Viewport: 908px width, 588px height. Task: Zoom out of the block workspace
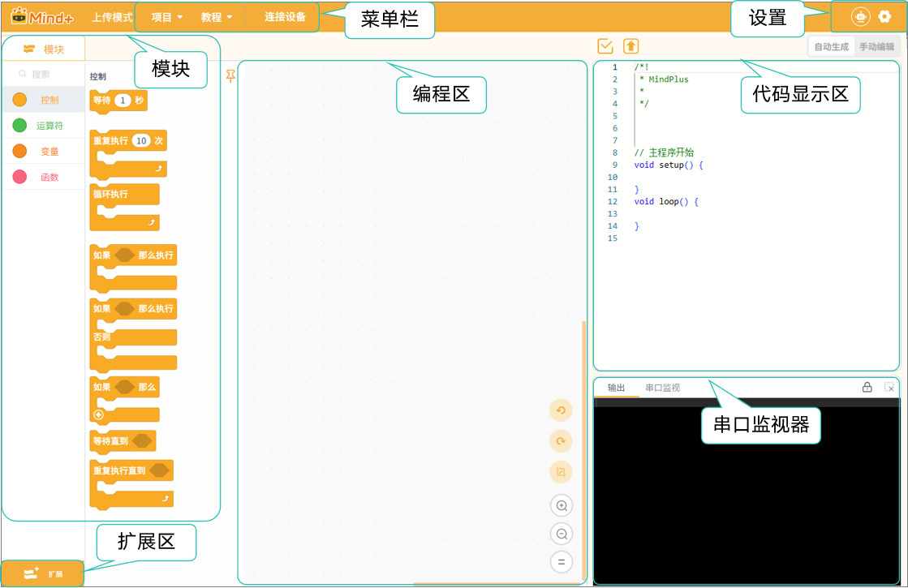pos(561,534)
